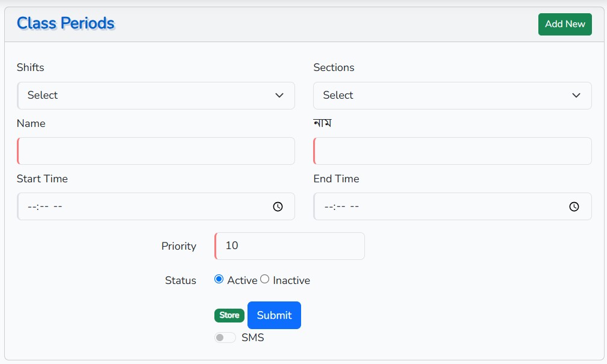Click the Class Periods heading
The image size is (607, 364).
[x=66, y=23]
